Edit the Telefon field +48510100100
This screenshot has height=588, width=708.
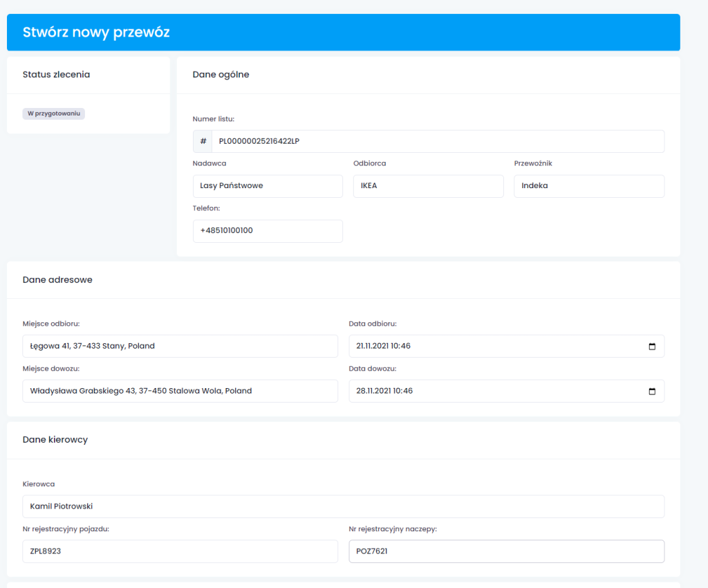coord(268,231)
